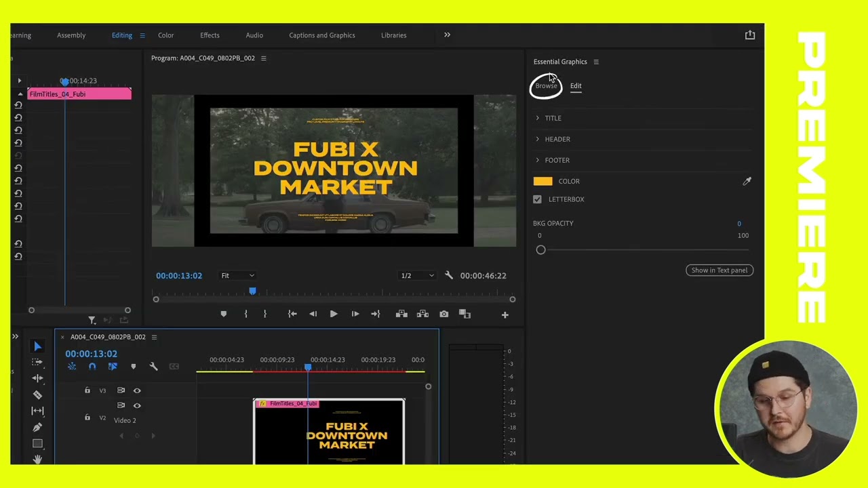The height and width of the screenshot is (488, 868).
Task: Open the timeline sequence panel menu
Action: tap(154, 337)
